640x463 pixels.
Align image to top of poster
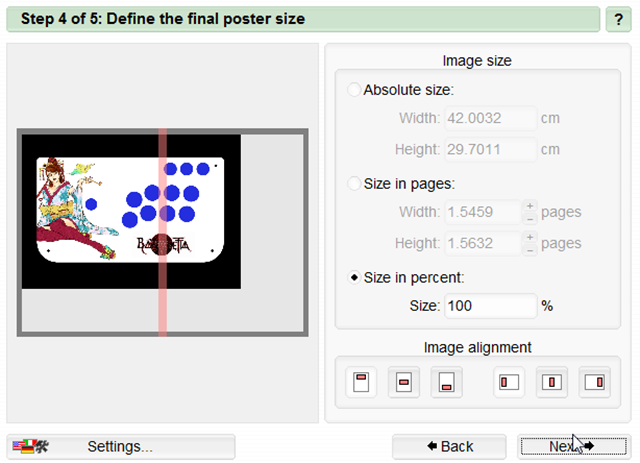coord(361,382)
